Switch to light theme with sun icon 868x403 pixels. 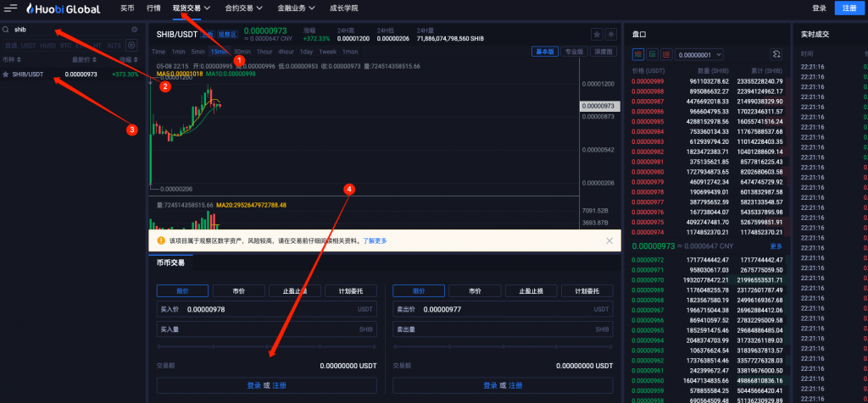coord(611,34)
